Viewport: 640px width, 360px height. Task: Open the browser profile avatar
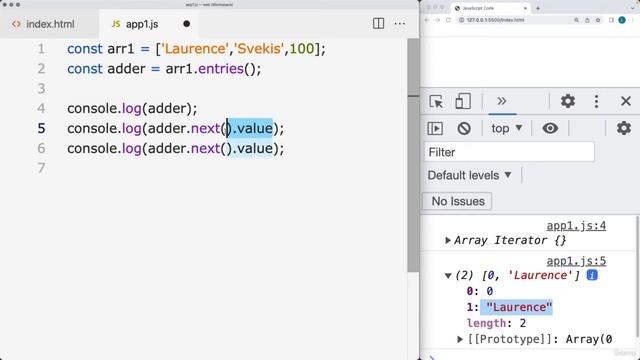[x=622, y=20]
